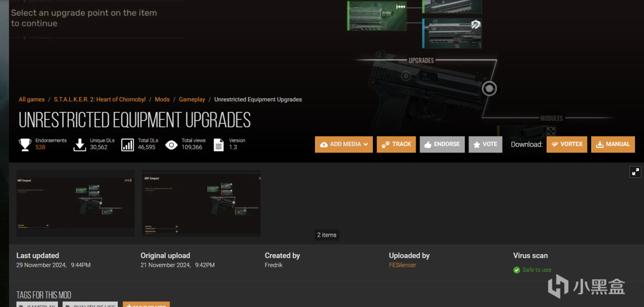Click the green Safe to use checkmark icon
Viewport: 644px width, 307px height.
(x=517, y=270)
